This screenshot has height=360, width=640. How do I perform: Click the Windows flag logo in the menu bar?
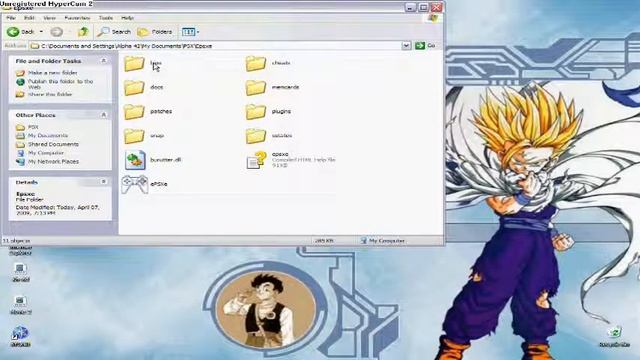(433, 18)
